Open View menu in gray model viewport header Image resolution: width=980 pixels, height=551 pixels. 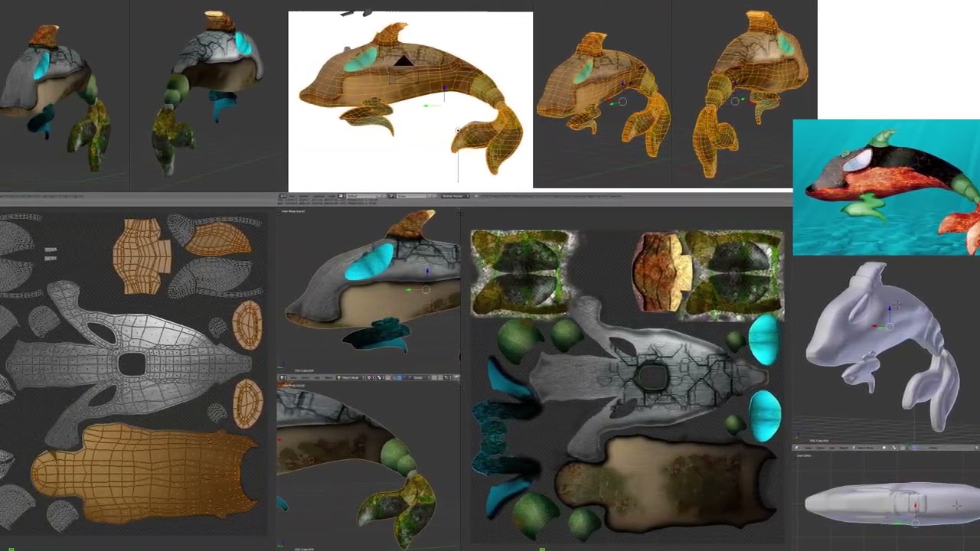pyautogui.click(x=808, y=448)
